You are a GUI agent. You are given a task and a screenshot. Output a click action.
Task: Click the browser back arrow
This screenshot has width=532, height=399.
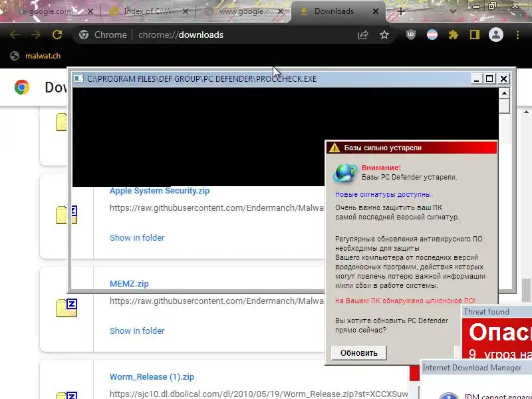click(15, 35)
